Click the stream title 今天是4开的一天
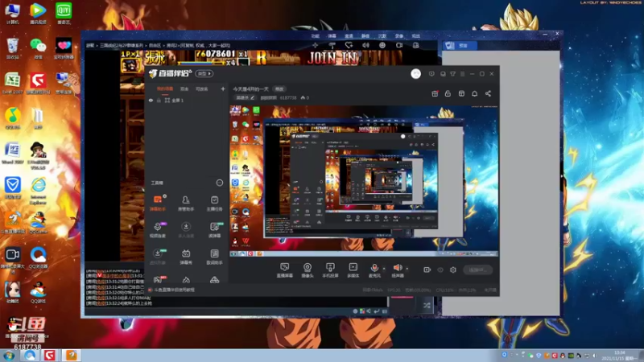 pyautogui.click(x=251, y=89)
